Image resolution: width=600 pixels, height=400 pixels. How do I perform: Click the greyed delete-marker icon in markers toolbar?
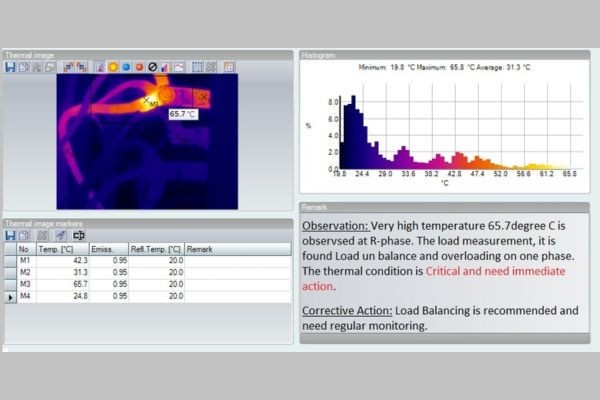42,235
